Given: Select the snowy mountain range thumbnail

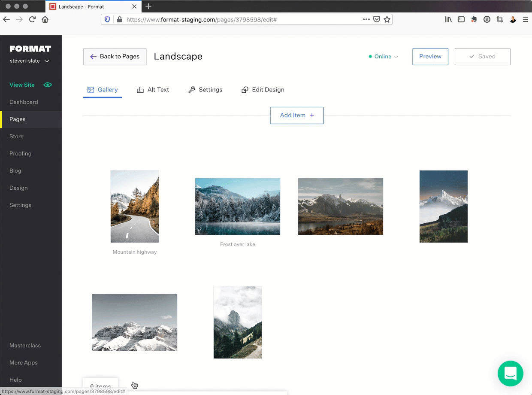Looking at the screenshot, I should tap(135, 322).
